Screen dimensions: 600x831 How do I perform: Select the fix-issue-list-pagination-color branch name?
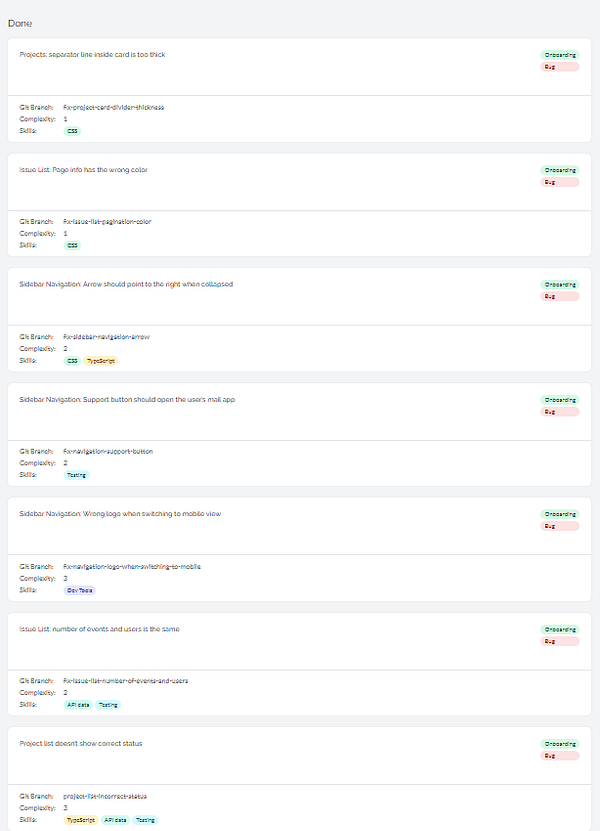point(107,222)
